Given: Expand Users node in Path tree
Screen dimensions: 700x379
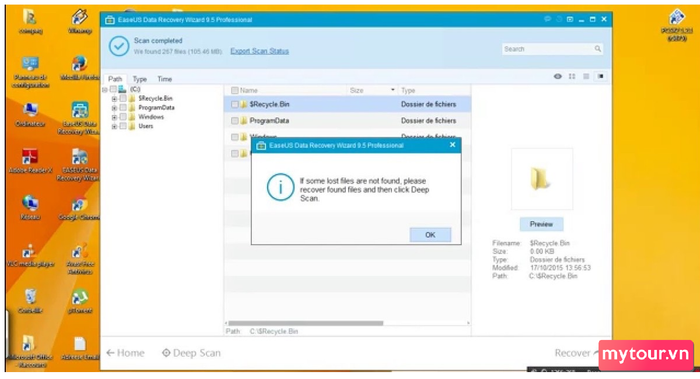Looking at the screenshot, I should coord(114,127).
